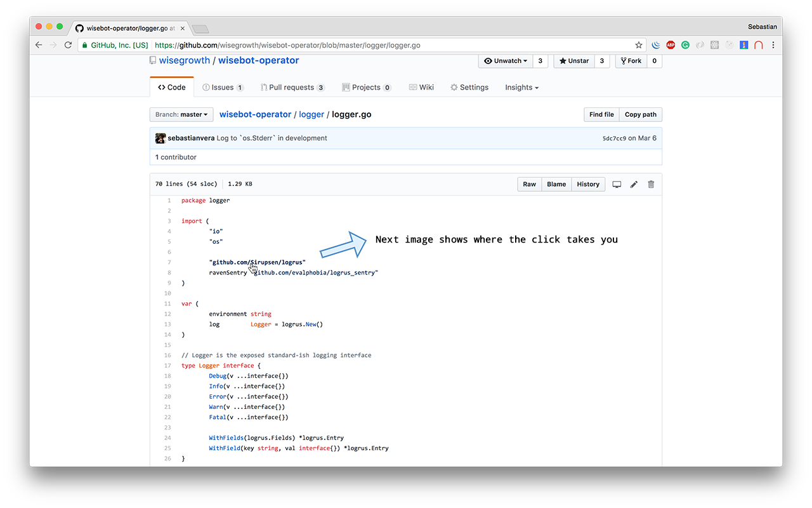Screen dimensions: 812x508
Task: Click the "github.com/evalphobia/logrus_sentry" import string
Action: [x=316, y=272]
